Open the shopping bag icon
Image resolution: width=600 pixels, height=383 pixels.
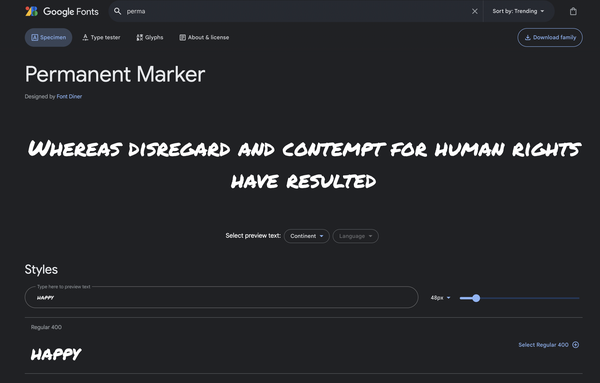573,11
